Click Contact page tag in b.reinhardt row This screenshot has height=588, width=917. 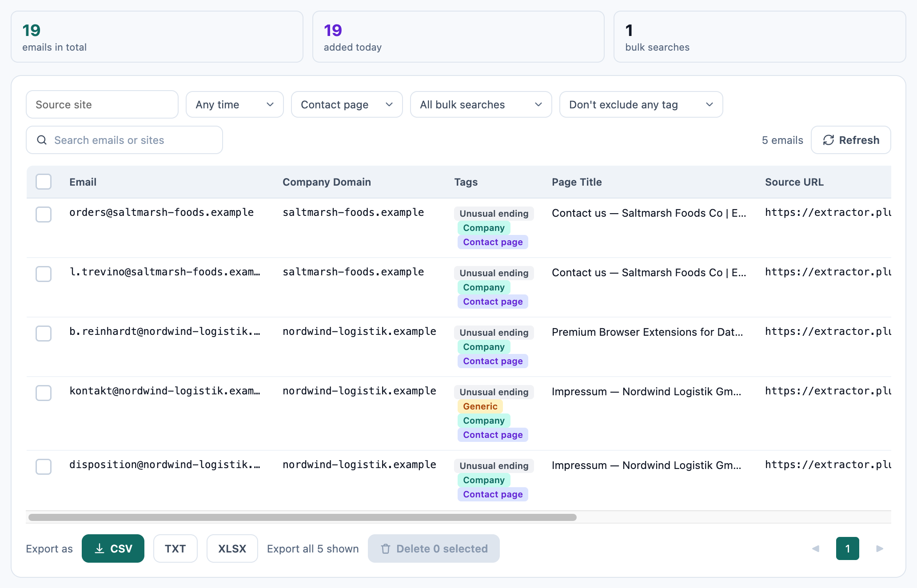tap(493, 361)
